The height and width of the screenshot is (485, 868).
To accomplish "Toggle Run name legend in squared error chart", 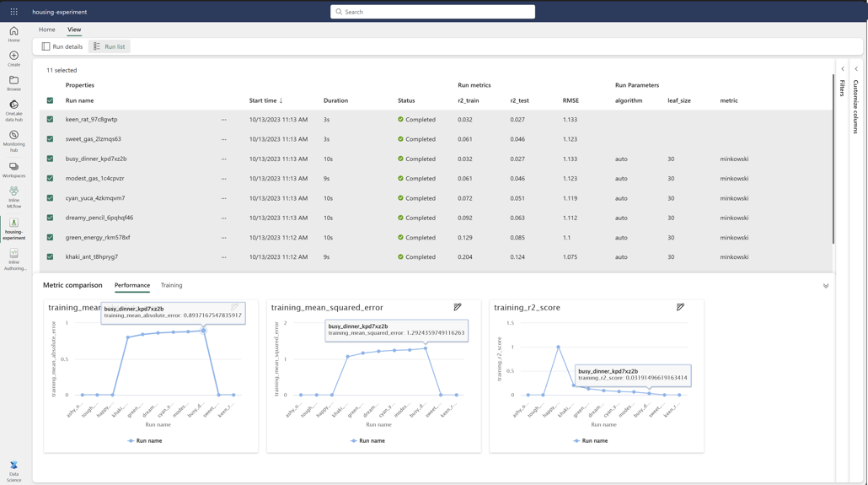I will coord(367,440).
